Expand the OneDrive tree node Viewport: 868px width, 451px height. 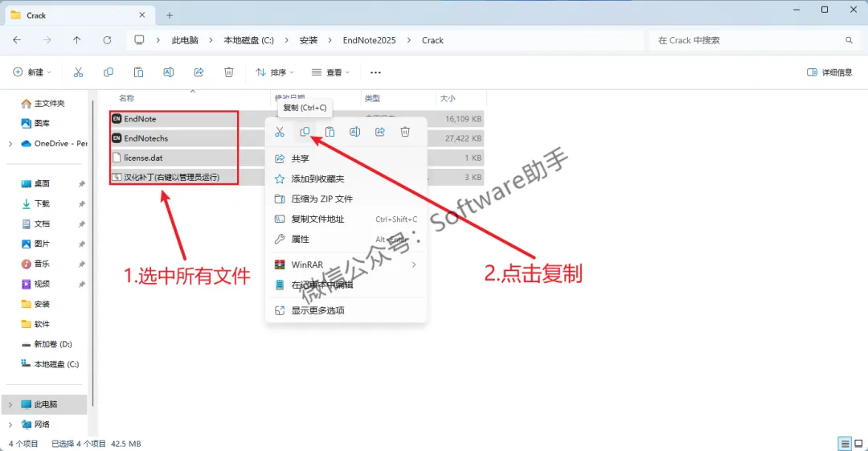(10, 143)
